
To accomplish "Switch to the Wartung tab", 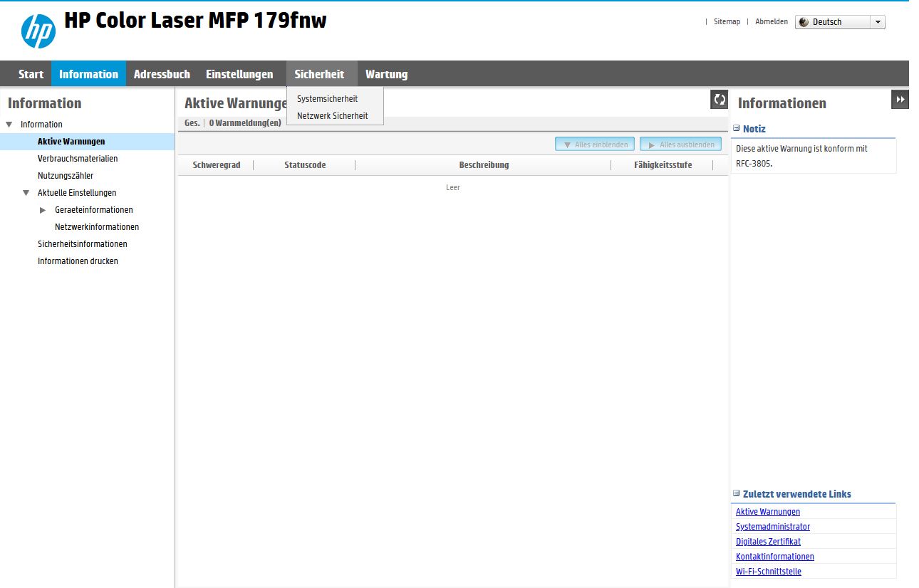I will pos(387,74).
